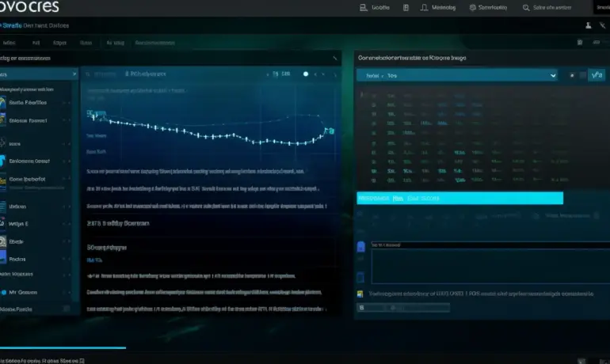This screenshot has height=364, width=610.
Task: Open the wide blue dropdown above the table
Action: pyautogui.click(x=457, y=75)
